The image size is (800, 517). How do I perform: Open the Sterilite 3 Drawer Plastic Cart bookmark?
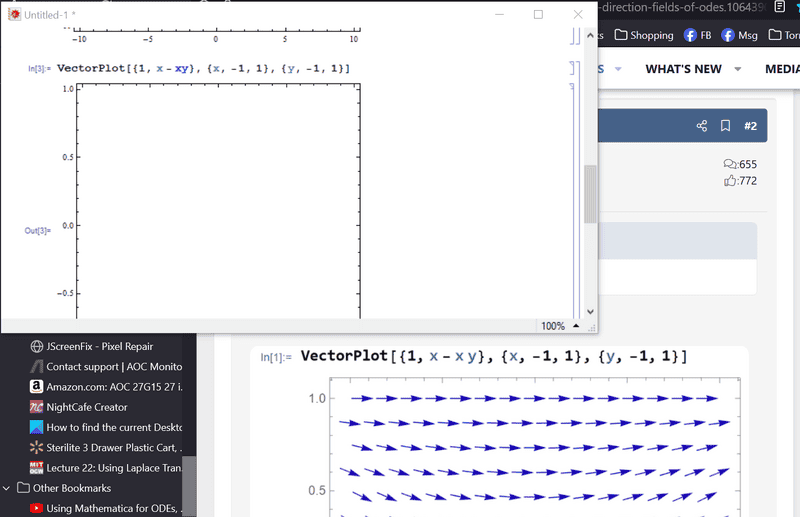(x=111, y=447)
